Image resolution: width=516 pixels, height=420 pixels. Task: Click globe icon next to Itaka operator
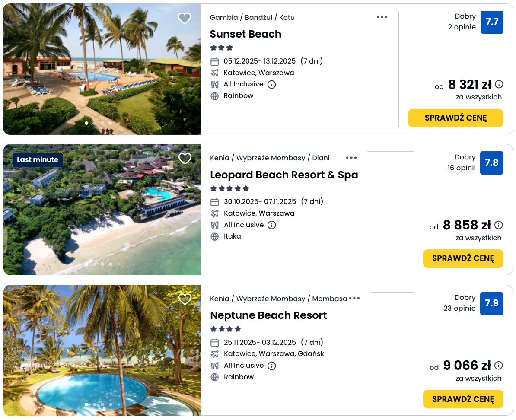tap(215, 236)
